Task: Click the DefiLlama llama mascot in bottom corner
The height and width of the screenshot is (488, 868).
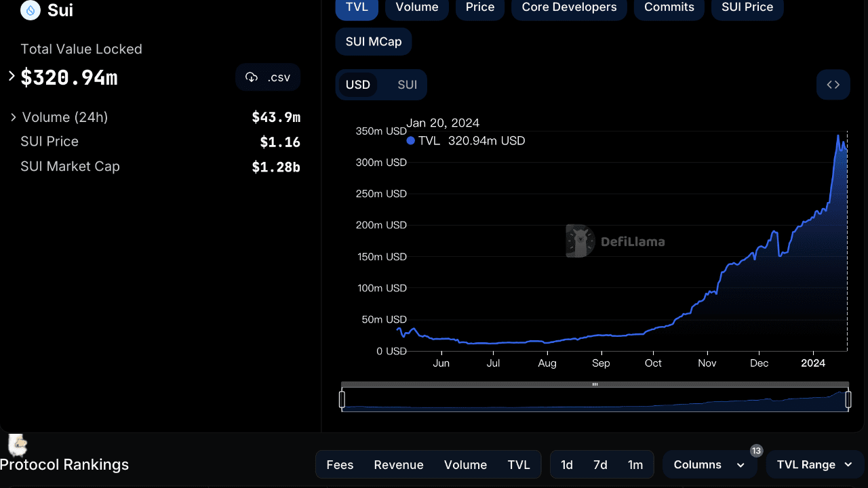Action: coord(16,446)
